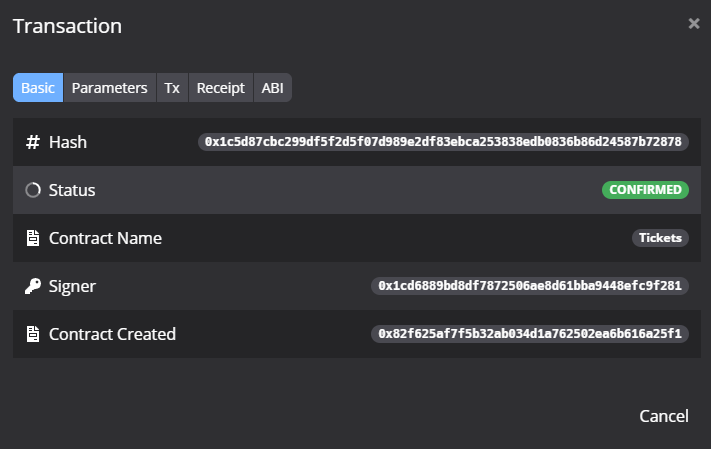Select the Tx tab

pyautogui.click(x=172, y=88)
